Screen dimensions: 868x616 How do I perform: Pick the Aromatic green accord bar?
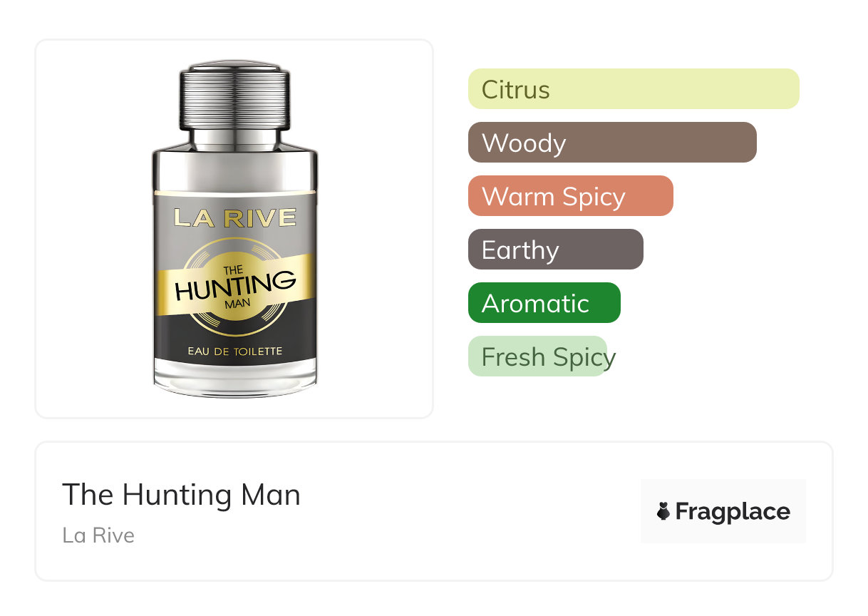[544, 303]
